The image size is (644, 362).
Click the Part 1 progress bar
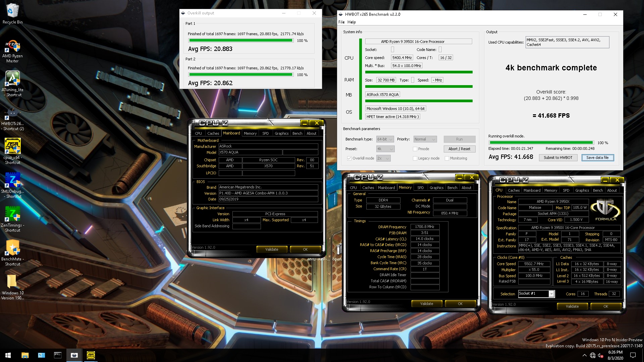tap(240, 41)
